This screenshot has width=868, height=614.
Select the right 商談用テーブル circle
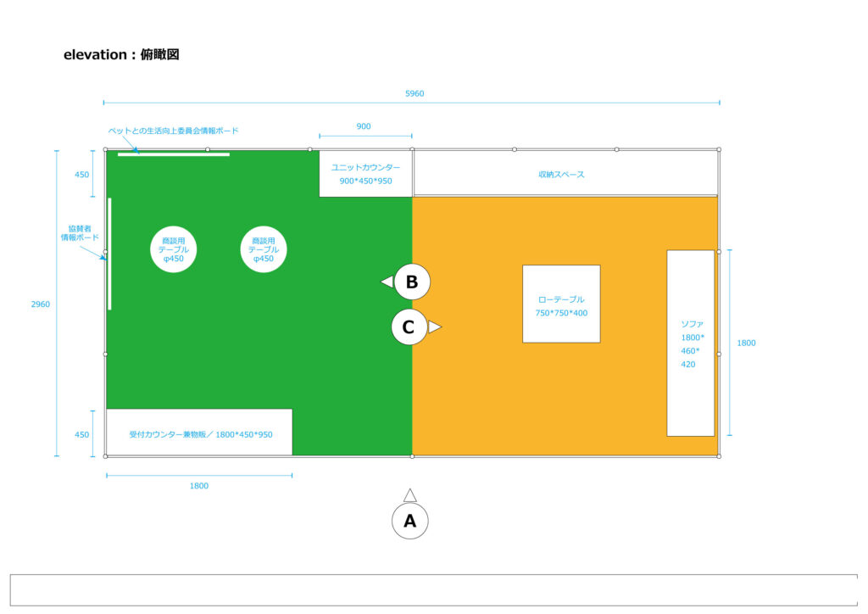[264, 249]
